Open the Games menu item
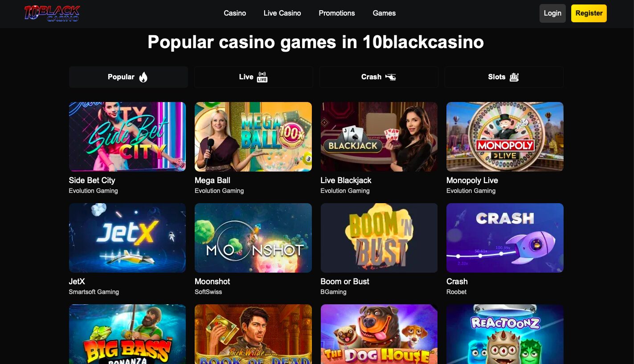Viewport: 634px width, 364px height. [x=384, y=13]
